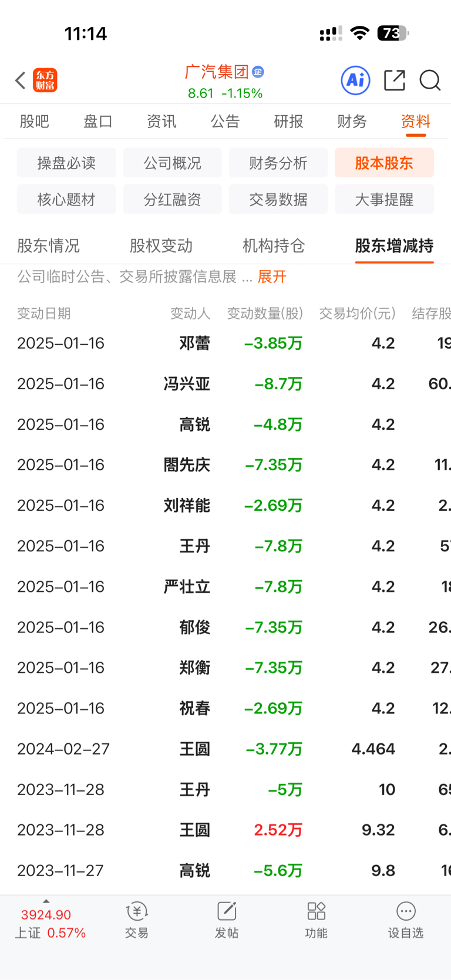Tap the 变动人 column header

tap(190, 314)
